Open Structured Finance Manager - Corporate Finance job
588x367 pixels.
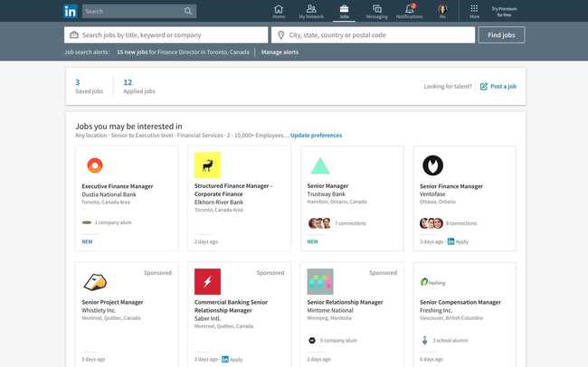(x=233, y=190)
